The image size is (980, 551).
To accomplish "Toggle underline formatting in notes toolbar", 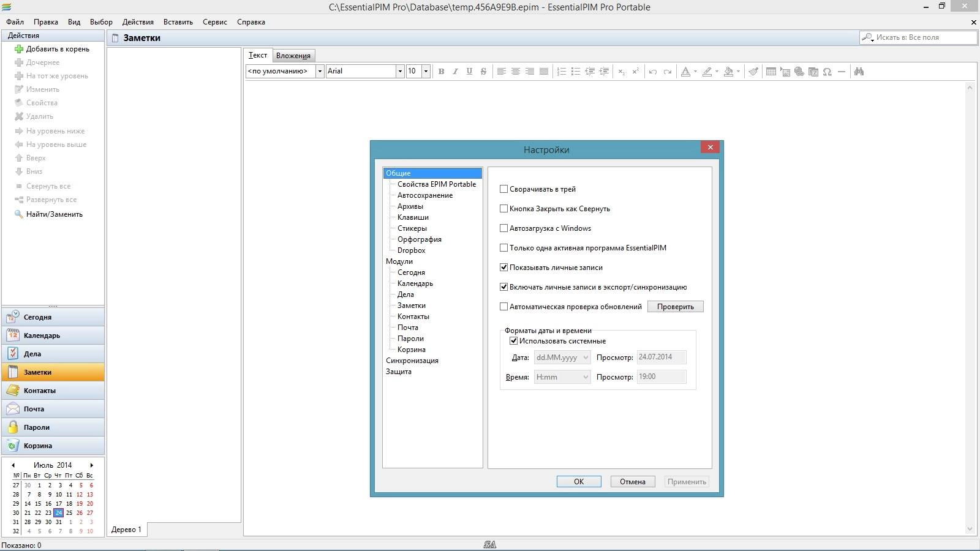I will (469, 72).
